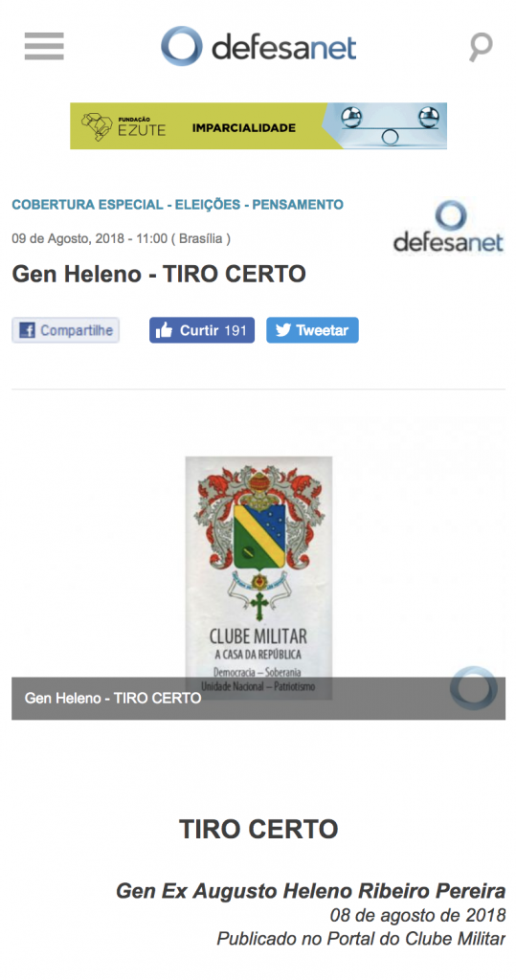Tweet the article using Tweetar

[312, 330]
